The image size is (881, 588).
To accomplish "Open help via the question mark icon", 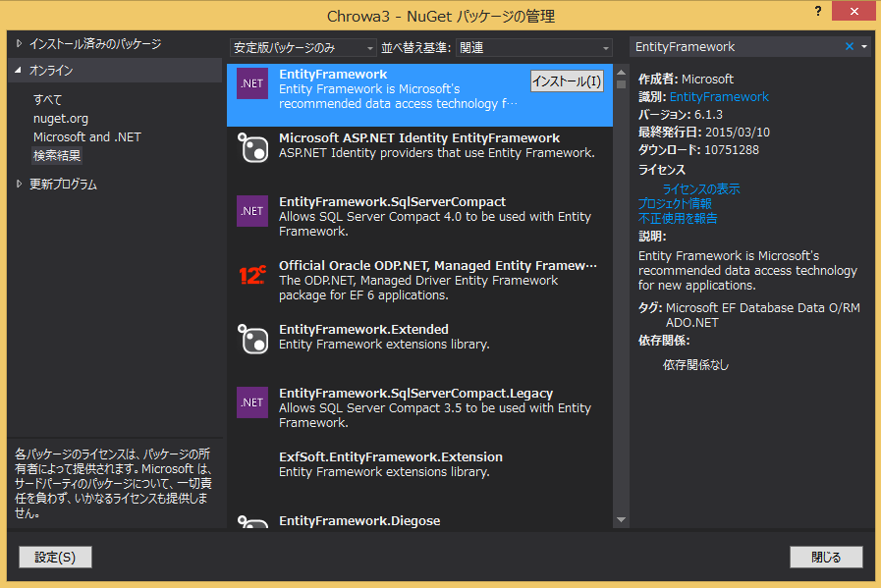I will pos(818,11).
